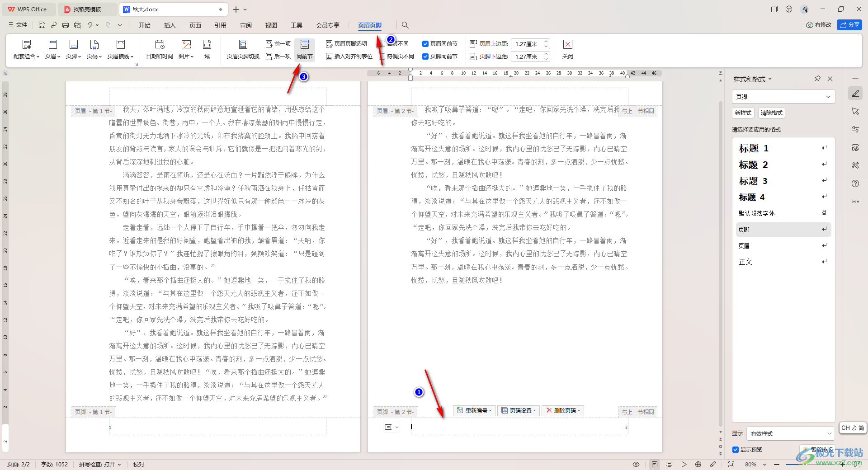The height and width of the screenshot is (470, 868).
Task: Open the ribbon search magnifier
Action: (x=405, y=25)
